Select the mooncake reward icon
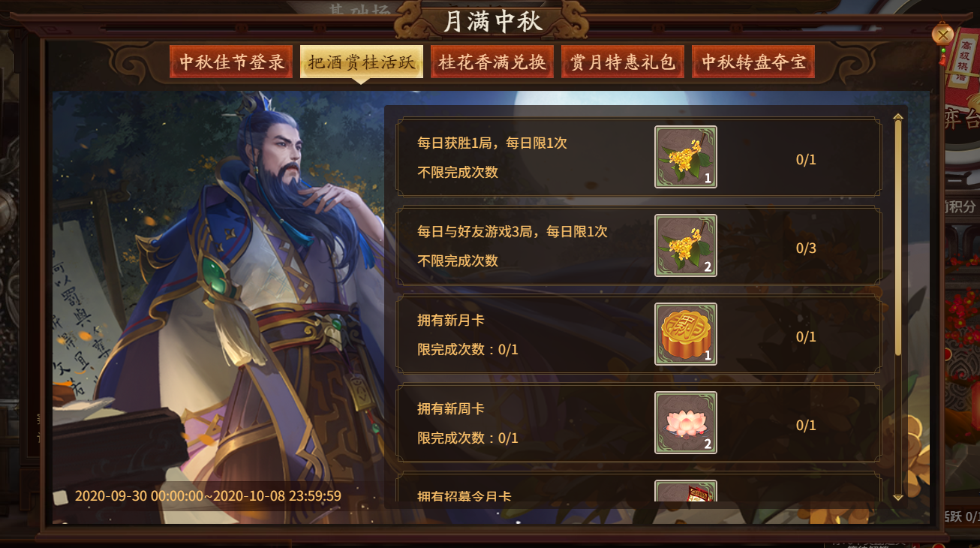Screen dimensions: 980x548 click(686, 334)
